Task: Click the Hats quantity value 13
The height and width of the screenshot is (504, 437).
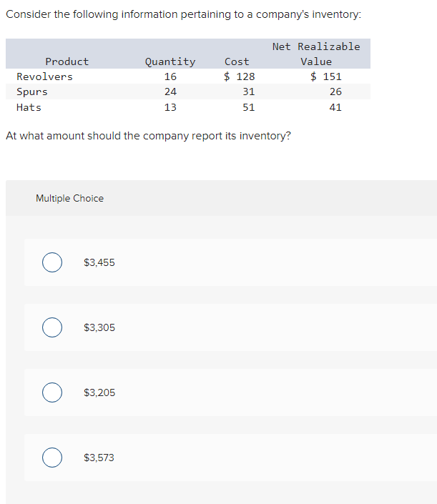Action: [x=170, y=107]
